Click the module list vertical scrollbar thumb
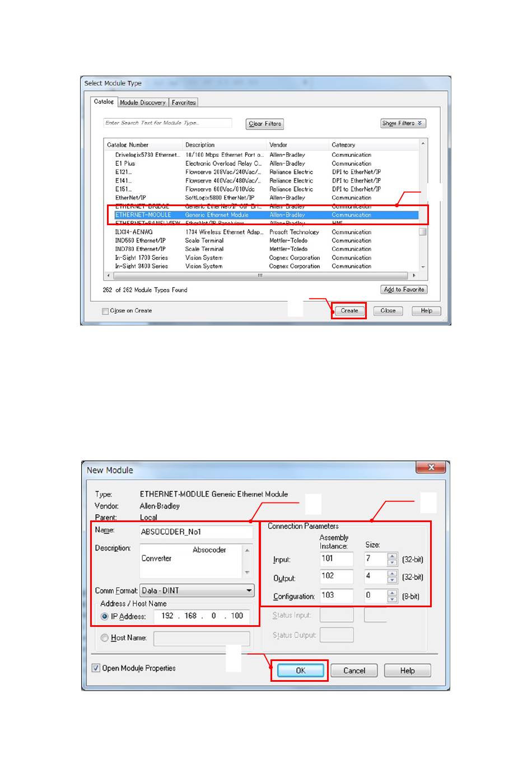This screenshot has height=777, width=532. (x=423, y=232)
